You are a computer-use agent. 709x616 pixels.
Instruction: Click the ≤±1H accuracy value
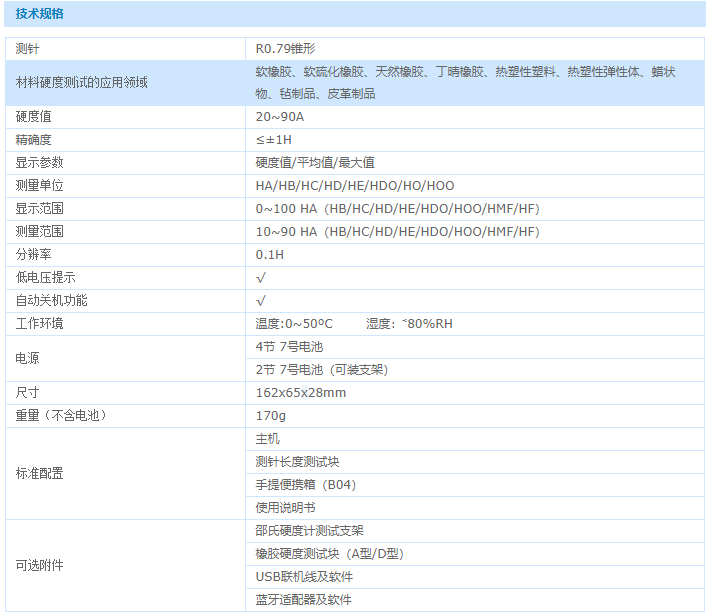[274, 140]
